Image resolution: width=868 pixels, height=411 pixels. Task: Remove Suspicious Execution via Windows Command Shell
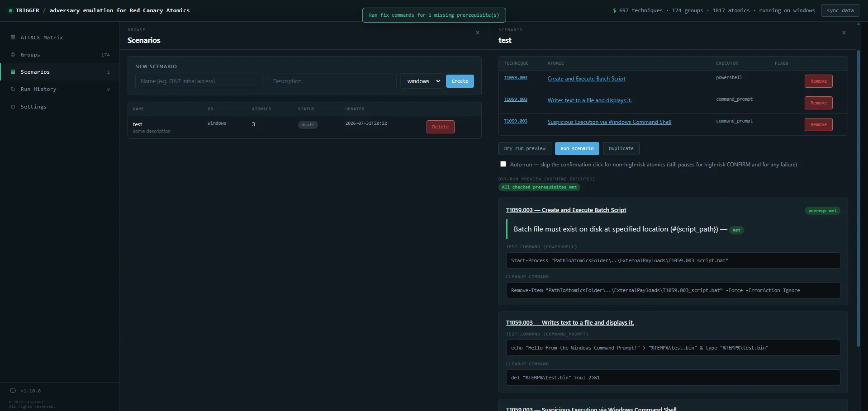819,124
